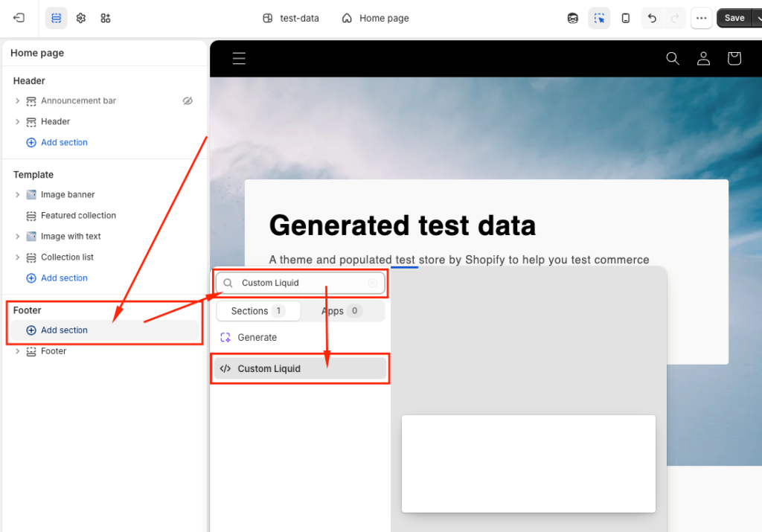Click the Custom Liquid search field

(301, 283)
